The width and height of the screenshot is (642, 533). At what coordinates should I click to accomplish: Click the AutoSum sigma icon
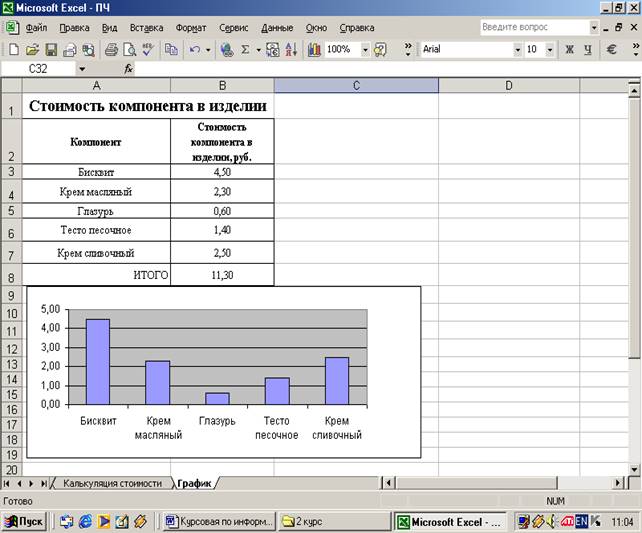(245, 49)
